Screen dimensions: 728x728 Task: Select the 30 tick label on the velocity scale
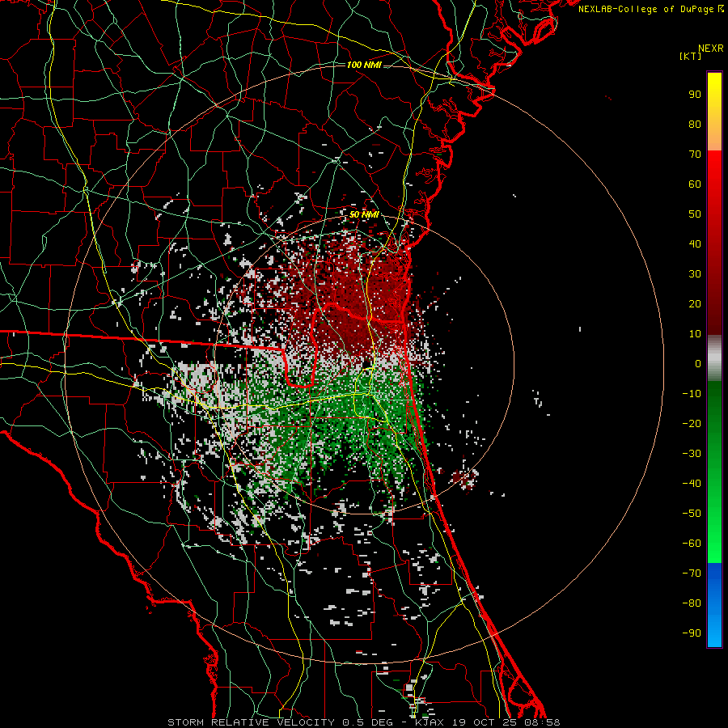pos(695,274)
